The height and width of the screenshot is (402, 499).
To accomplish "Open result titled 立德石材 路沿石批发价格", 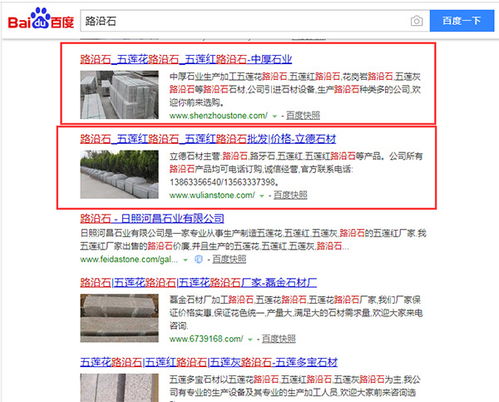I will pyautogui.click(x=208, y=139).
